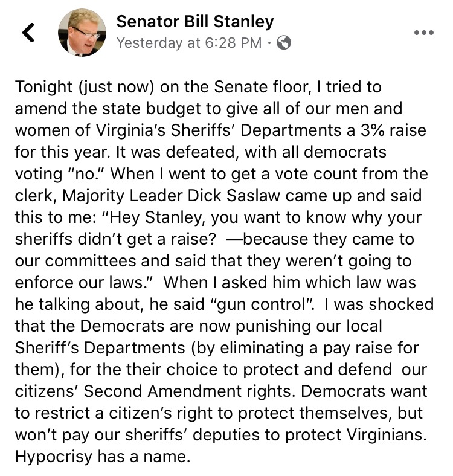This screenshot has width=453, height=476.
Task: Open Senator Bill Stanley's profile picture
Action: [82, 33]
